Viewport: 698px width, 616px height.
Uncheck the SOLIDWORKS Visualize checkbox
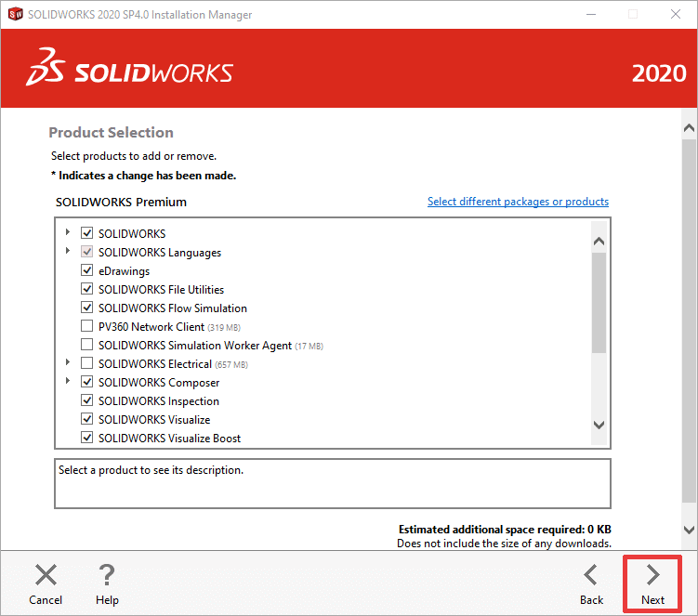pos(86,419)
